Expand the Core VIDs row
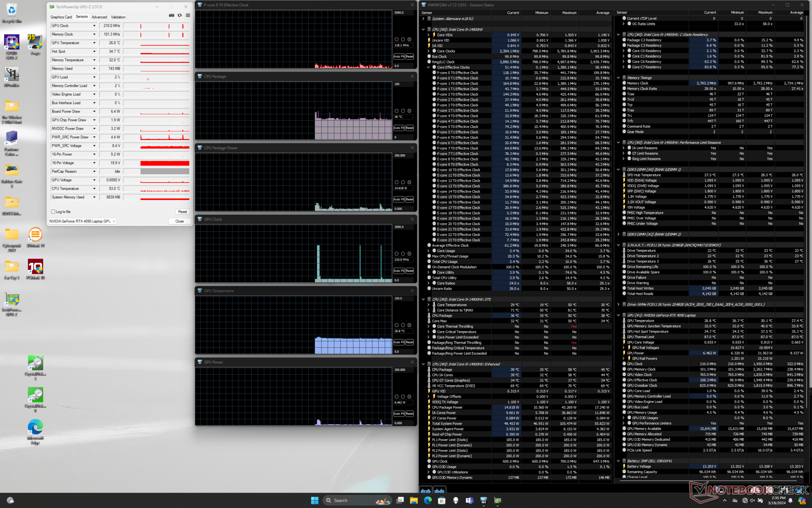The width and height of the screenshot is (812, 508). [428, 35]
